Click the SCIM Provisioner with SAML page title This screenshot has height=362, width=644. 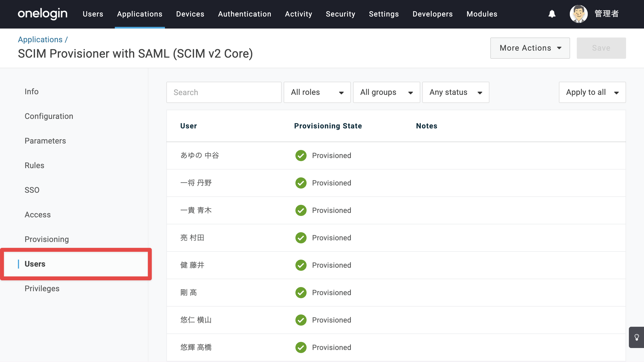(136, 54)
